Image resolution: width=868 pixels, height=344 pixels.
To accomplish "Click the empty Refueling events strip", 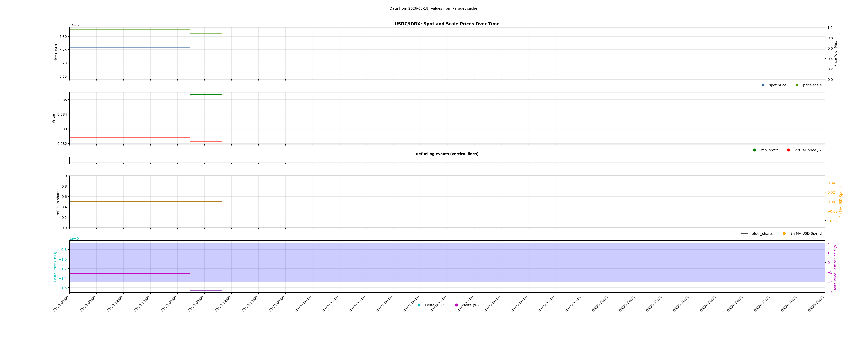I will 447,160.
